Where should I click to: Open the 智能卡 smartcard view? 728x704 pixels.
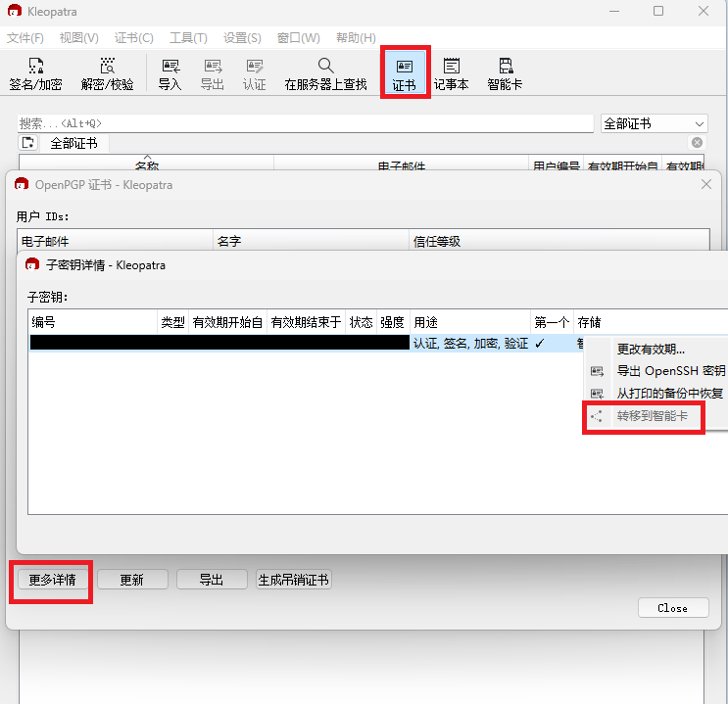(x=505, y=73)
